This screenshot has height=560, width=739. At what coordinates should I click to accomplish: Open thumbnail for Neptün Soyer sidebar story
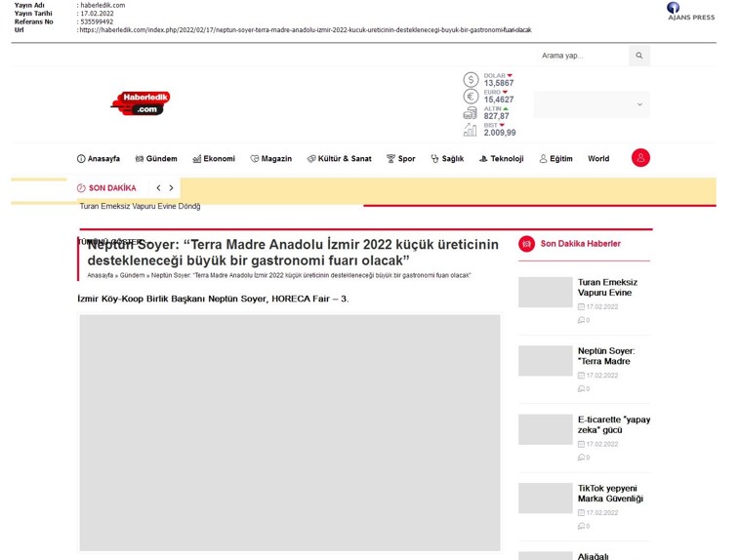pos(546,361)
